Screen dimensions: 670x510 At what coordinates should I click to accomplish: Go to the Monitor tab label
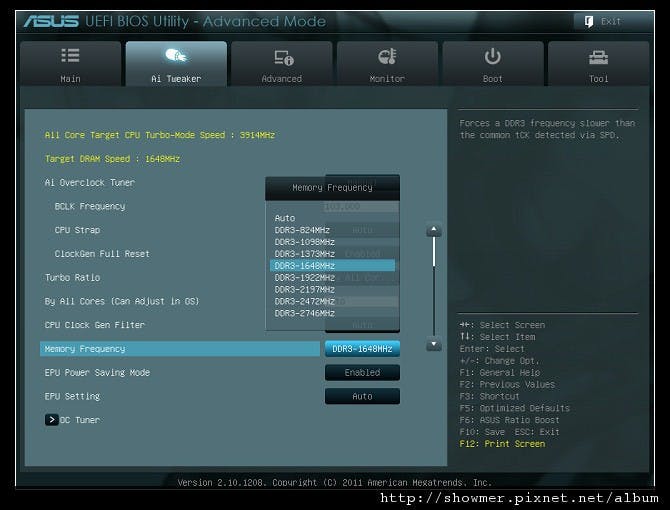coord(387,79)
